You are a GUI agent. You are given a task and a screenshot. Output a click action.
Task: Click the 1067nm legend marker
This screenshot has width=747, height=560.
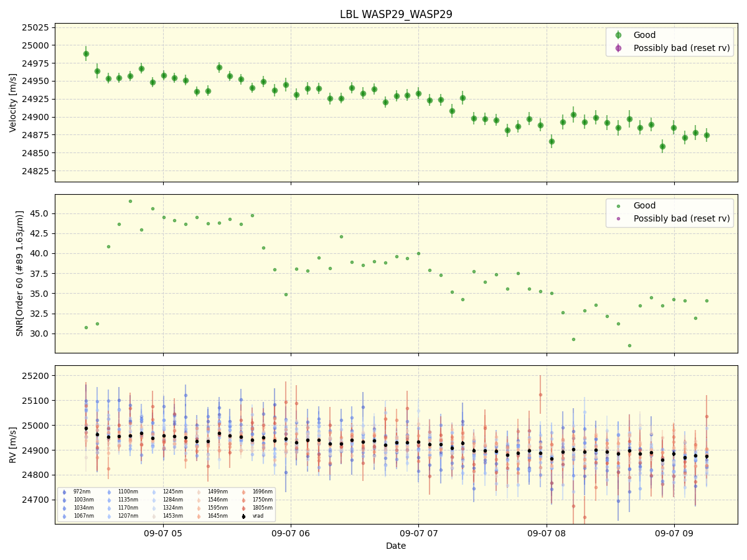64,516
